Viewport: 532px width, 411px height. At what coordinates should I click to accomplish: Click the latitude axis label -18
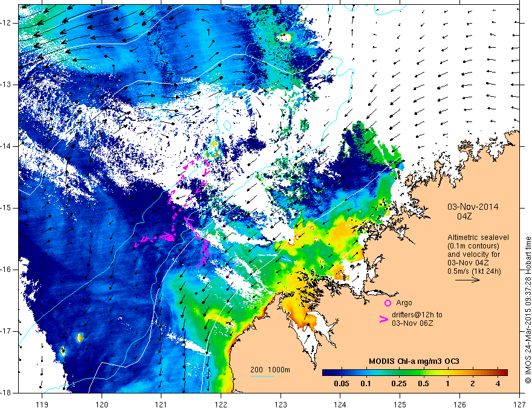pyautogui.click(x=6, y=393)
